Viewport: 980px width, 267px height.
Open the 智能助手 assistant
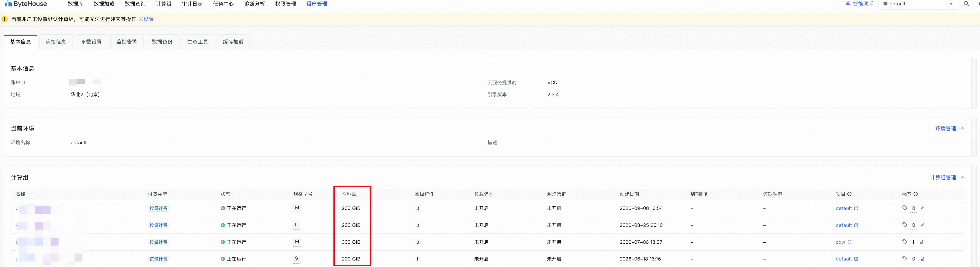point(859,4)
